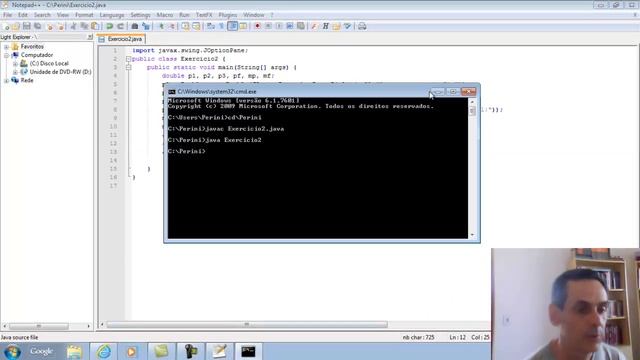Open the Edit menu
Image resolution: width=640 pixels, height=360 pixels.
pyautogui.click(x=23, y=15)
